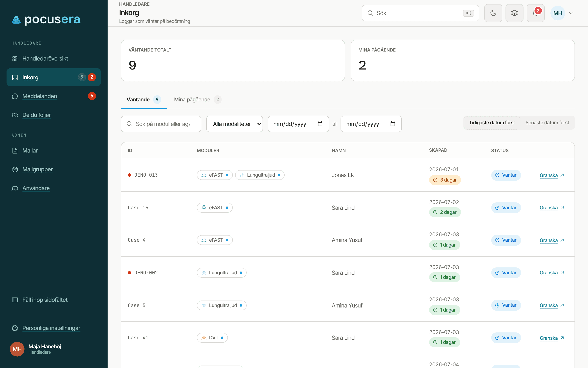The height and width of the screenshot is (368, 588).
Task: Click the Inkorg inbox tray icon
Action: [x=15, y=77]
